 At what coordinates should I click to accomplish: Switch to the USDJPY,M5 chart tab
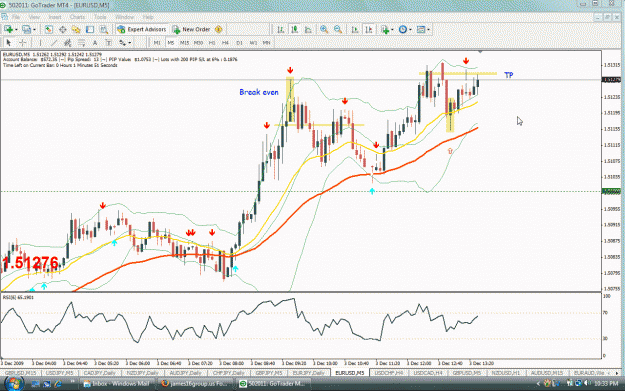point(59,373)
